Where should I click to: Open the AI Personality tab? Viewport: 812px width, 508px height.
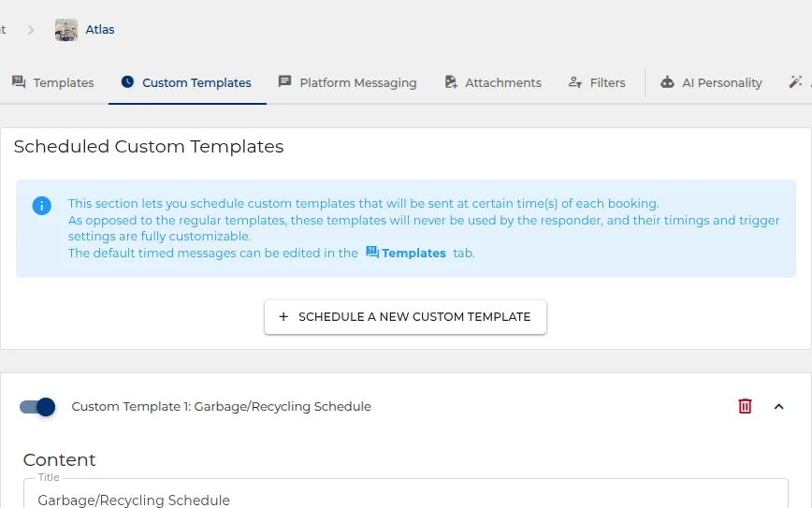coord(712,82)
